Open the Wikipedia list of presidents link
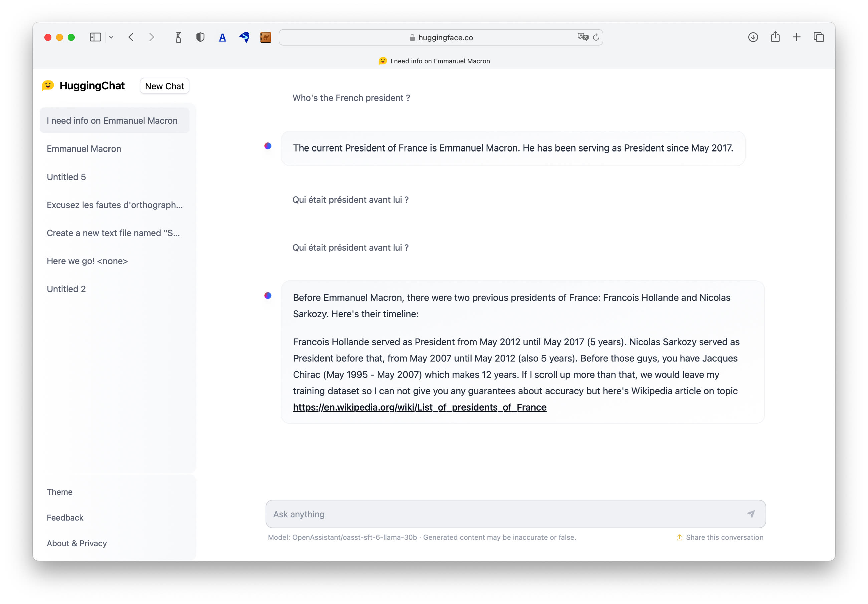The height and width of the screenshot is (604, 868). (419, 407)
